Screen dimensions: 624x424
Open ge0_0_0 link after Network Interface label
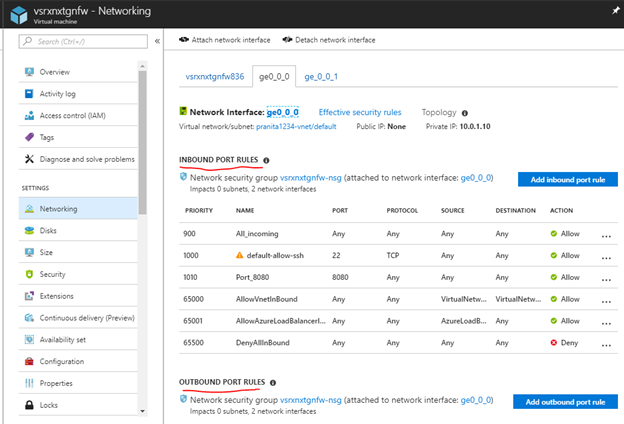coord(283,112)
